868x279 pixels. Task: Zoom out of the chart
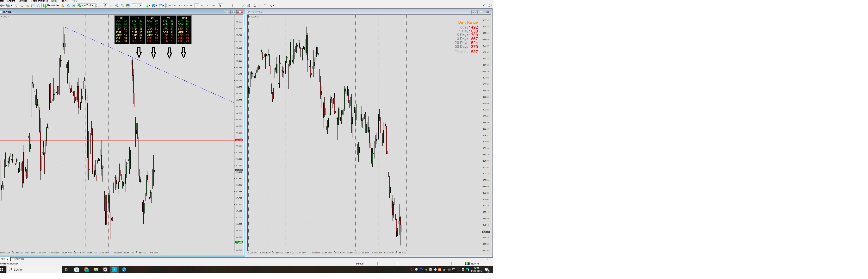(123, 6)
